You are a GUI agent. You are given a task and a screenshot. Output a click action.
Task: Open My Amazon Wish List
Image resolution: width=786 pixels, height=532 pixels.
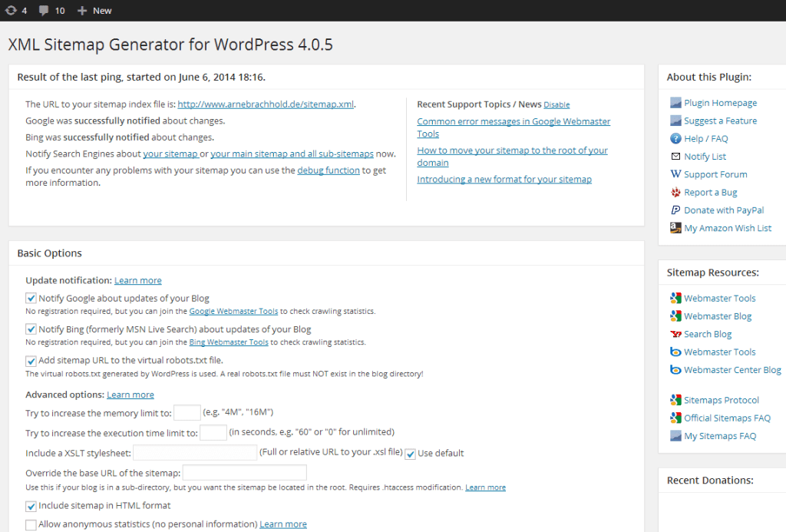pos(727,227)
